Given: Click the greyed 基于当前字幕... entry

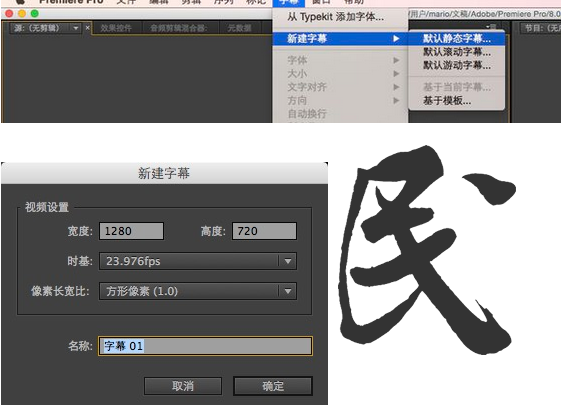Looking at the screenshot, I should 456,87.
